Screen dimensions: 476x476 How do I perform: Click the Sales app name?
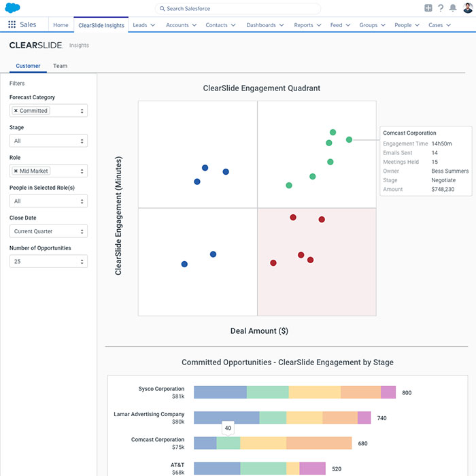(x=28, y=24)
